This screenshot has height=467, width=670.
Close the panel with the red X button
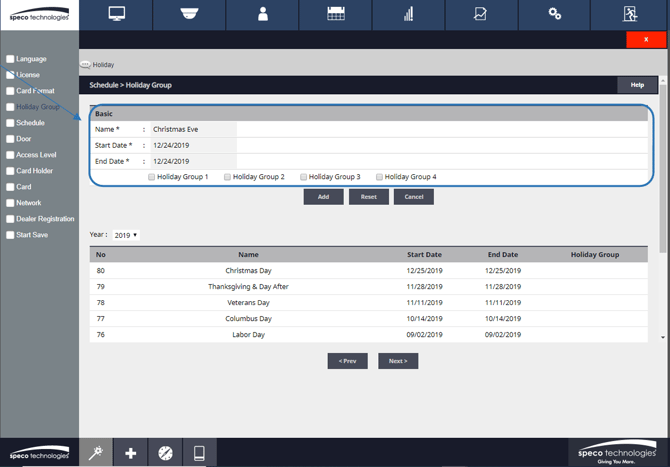click(646, 39)
